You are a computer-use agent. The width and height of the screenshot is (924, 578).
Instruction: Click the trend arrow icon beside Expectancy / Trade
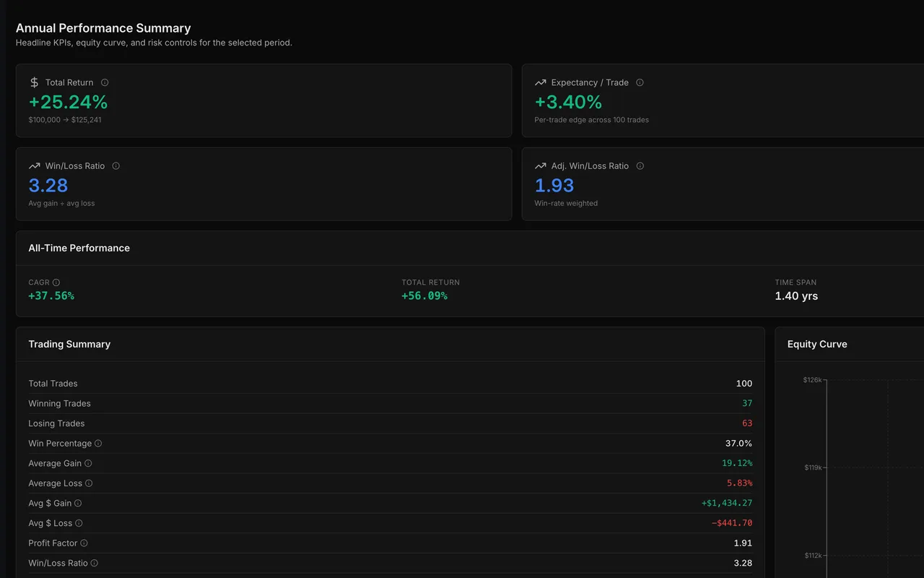click(x=540, y=82)
